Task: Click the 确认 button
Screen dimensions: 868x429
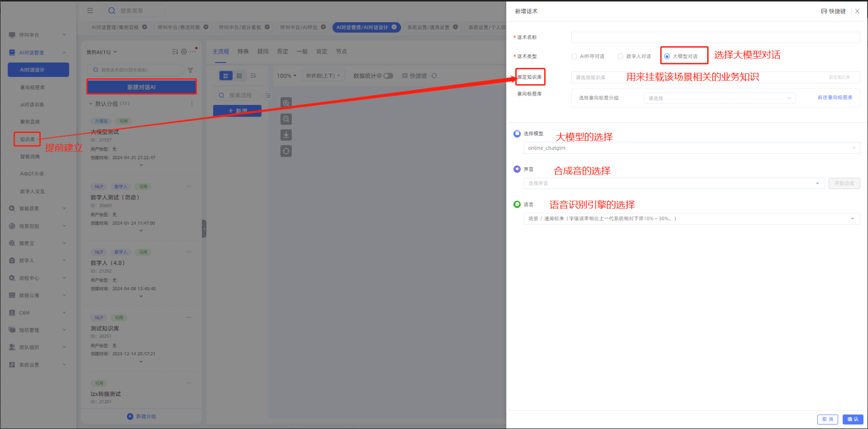Action: (x=853, y=419)
